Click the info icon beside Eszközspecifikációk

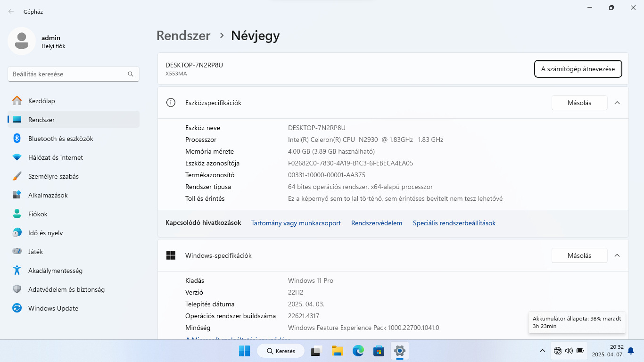click(x=171, y=103)
